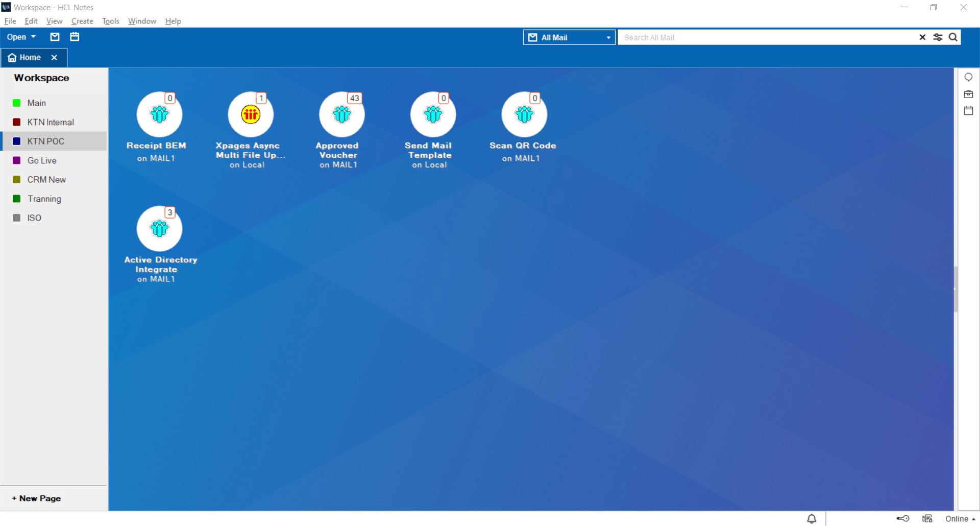The image size is (980, 526).
Task: Click the 'on Local' text under Send Mail Template
Action: (429, 165)
